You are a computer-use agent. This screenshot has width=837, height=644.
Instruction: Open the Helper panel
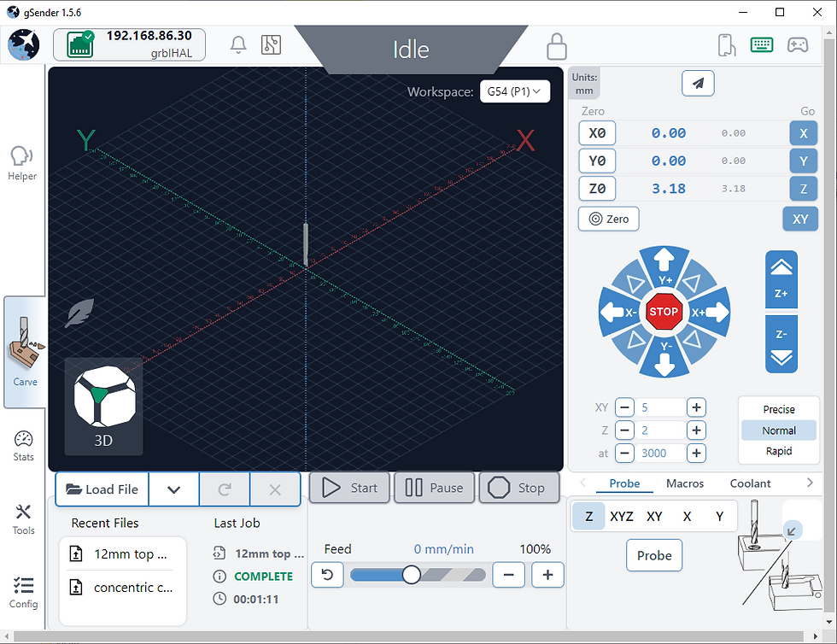point(22,163)
